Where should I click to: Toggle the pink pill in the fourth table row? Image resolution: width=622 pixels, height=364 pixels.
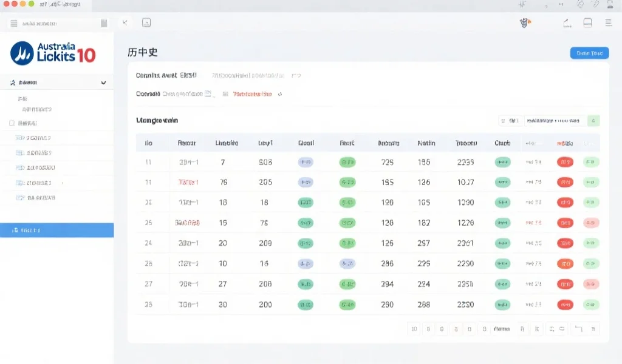(x=591, y=223)
